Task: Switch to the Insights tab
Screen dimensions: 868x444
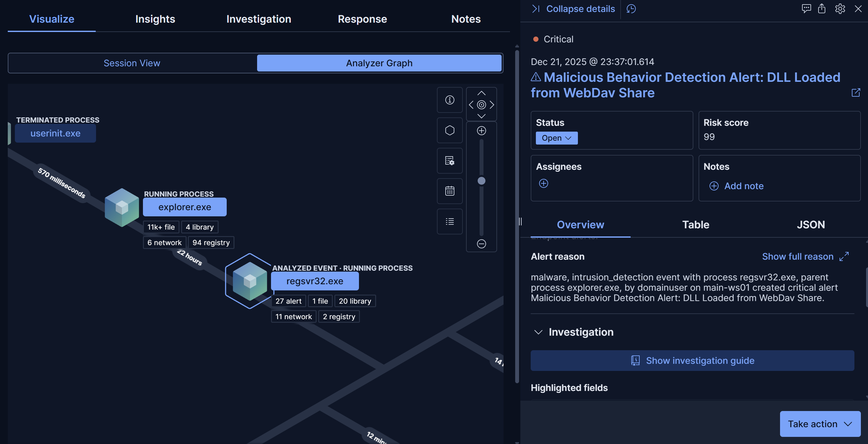Action: (155, 19)
